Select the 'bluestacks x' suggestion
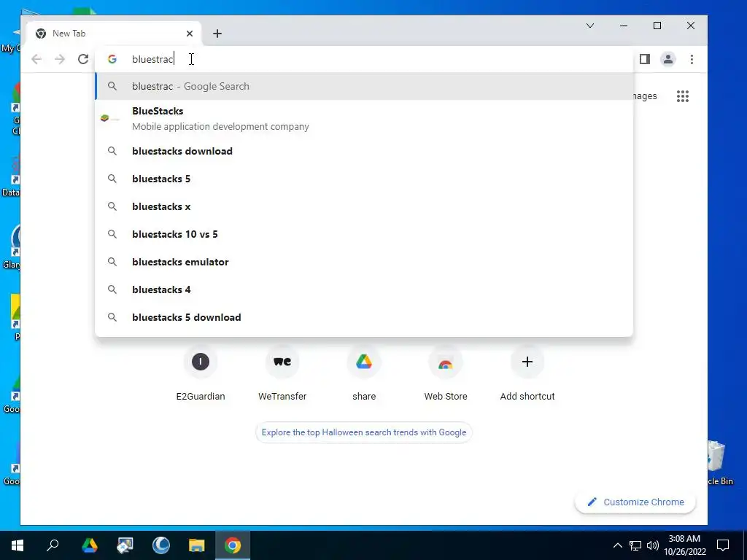The height and width of the screenshot is (560, 747). pyautogui.click(x=364, y=206)
